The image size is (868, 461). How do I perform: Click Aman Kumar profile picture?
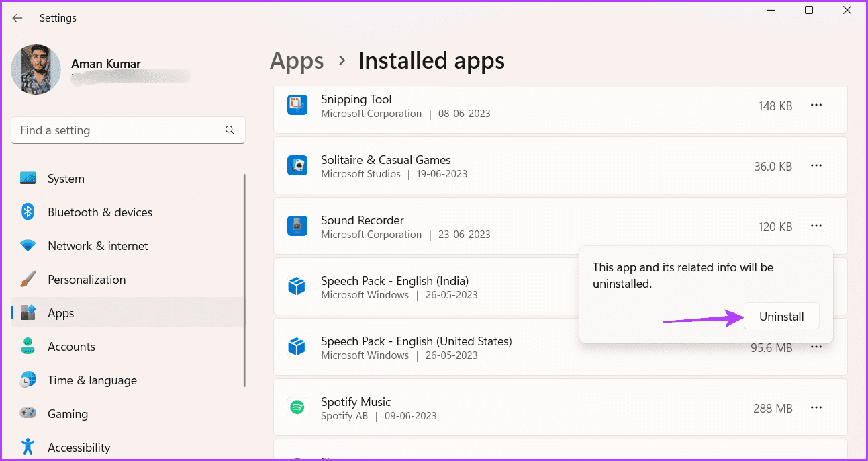36,70
